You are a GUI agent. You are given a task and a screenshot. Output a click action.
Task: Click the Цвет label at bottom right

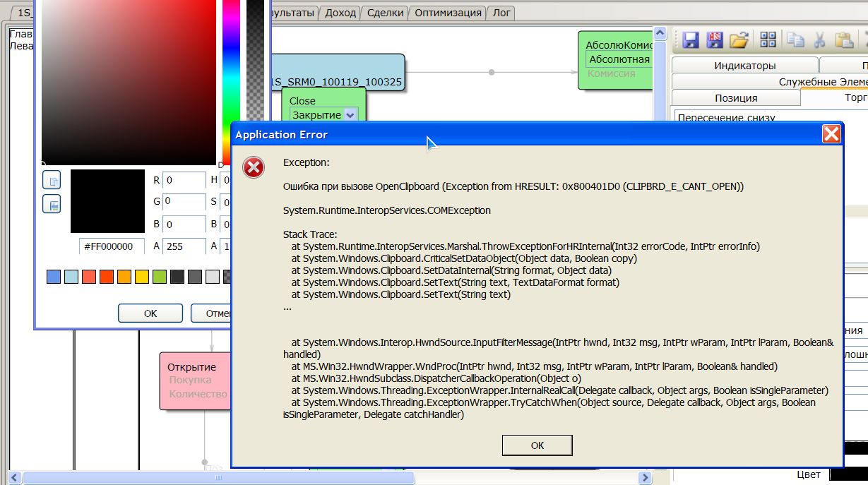coord(809,474)
